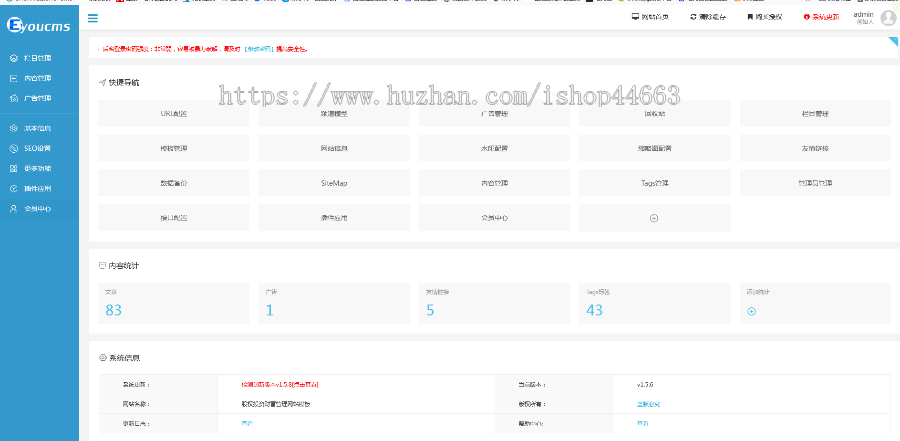The height and width of the screenshot is (441, 900).
Task: Open URL配置 quick navigation tile
Action: 174,114
